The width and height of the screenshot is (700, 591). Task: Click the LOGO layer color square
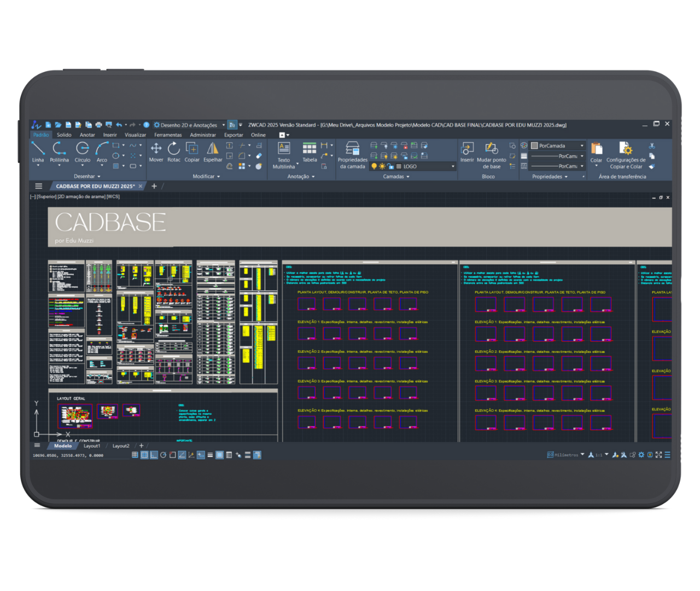pos(399,166)
